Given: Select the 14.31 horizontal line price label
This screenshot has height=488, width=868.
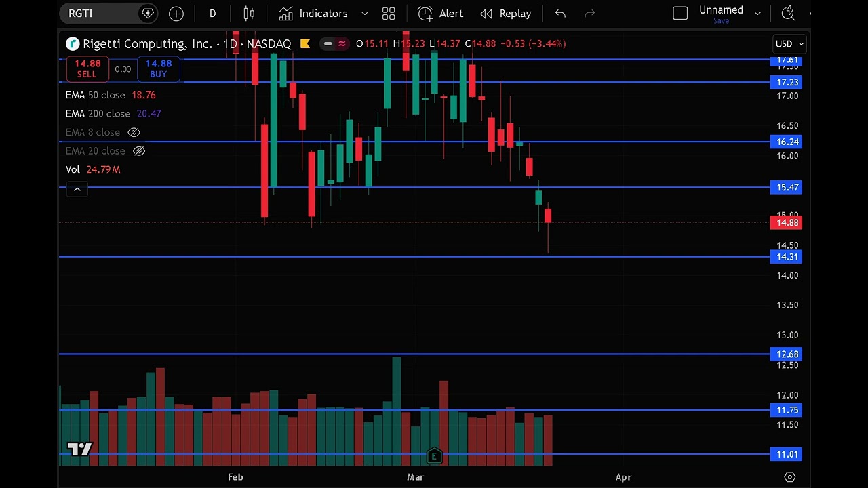Looking at the screenshot, I should click(787, 257).
